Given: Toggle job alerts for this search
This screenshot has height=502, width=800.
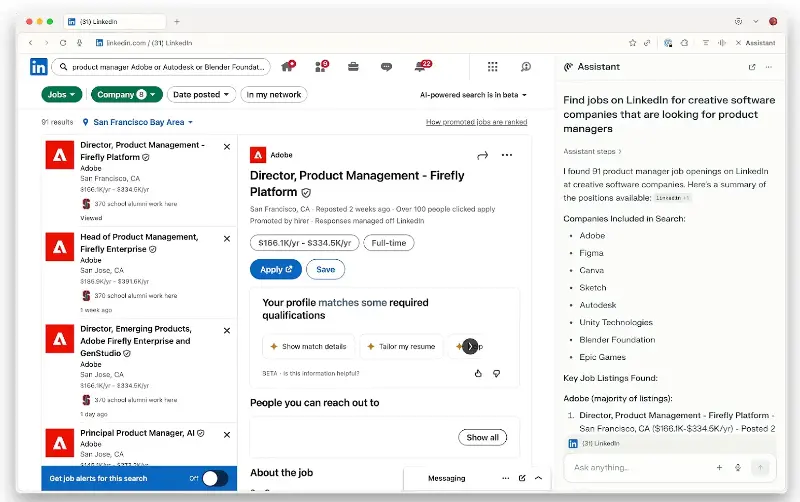Looking at the screenshot, I should coord(215,479).
